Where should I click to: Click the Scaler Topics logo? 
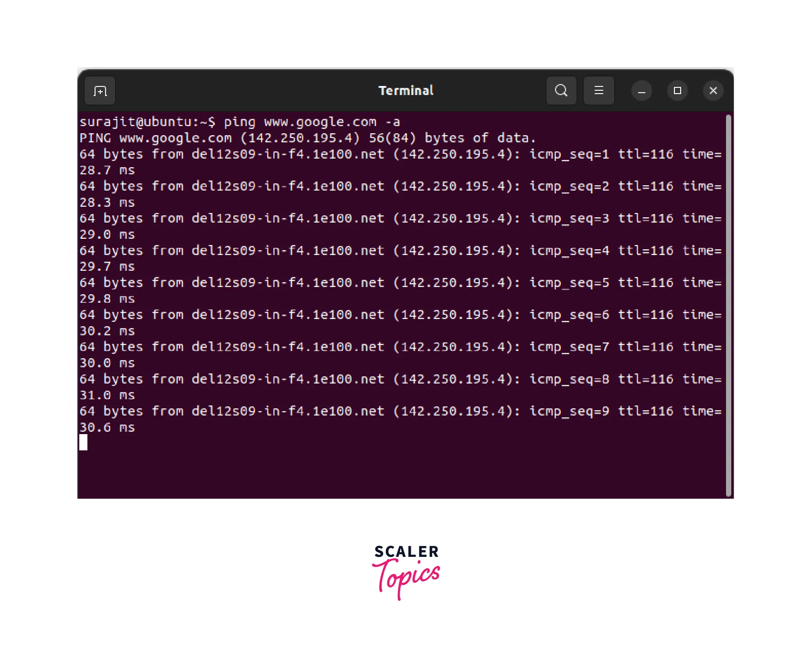pyautogui.click(x=406, y=572)
